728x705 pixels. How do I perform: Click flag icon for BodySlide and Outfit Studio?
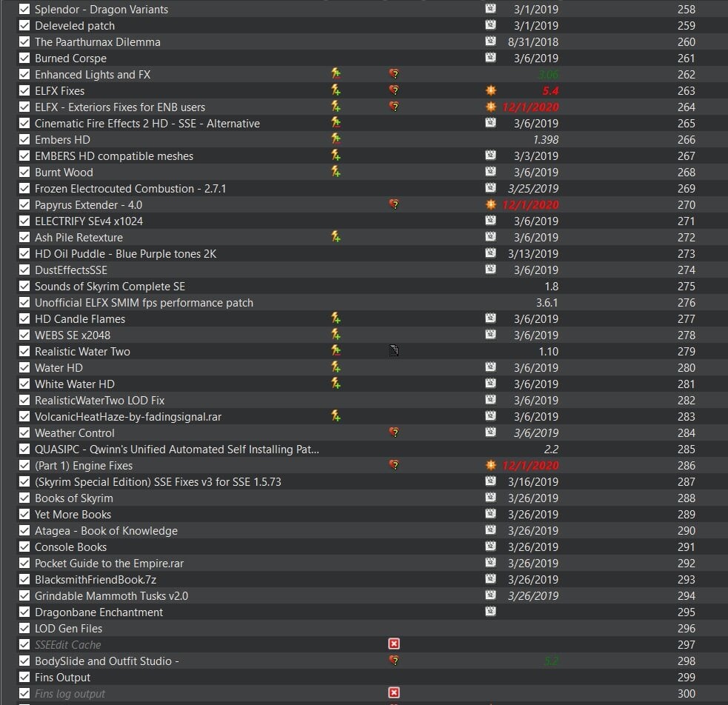pyautogui.click(x=394, y=661)
